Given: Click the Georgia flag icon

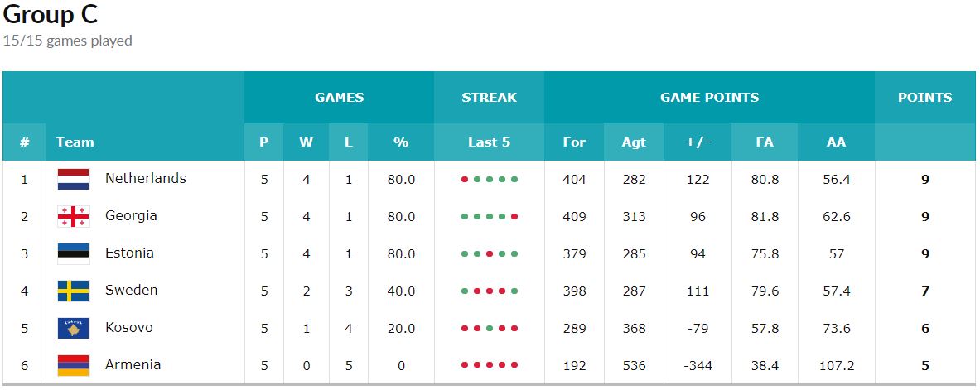Looking at the screenshot, I should [x=73, y=217].
